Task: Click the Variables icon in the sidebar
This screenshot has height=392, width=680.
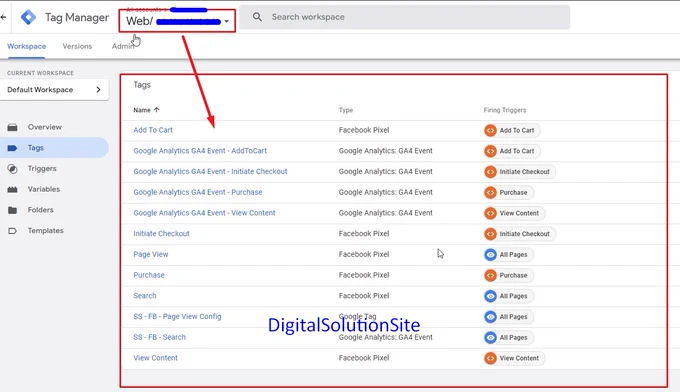Action: tap(13, 189)
